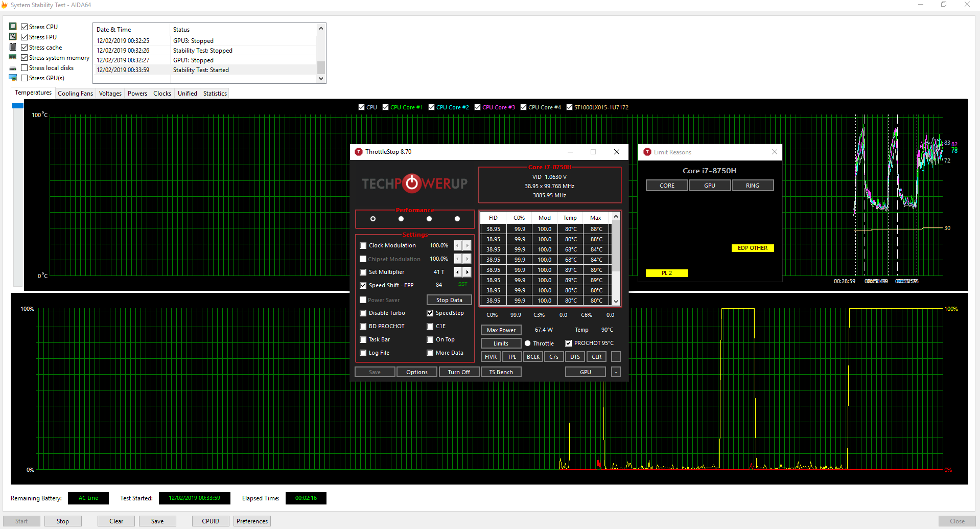This screenshot has width=980, height=529.
Task: Launch TS Bench
Action: pyautogui.click(x=501, y=372)
